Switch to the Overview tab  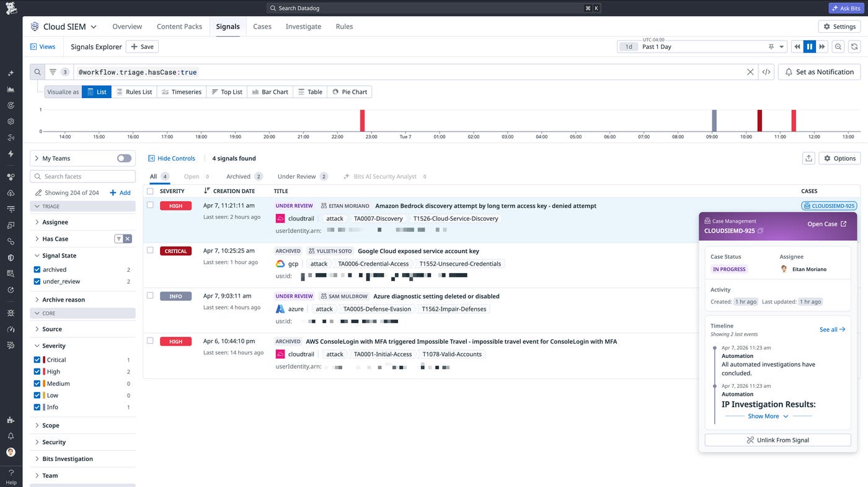point(127,27)
